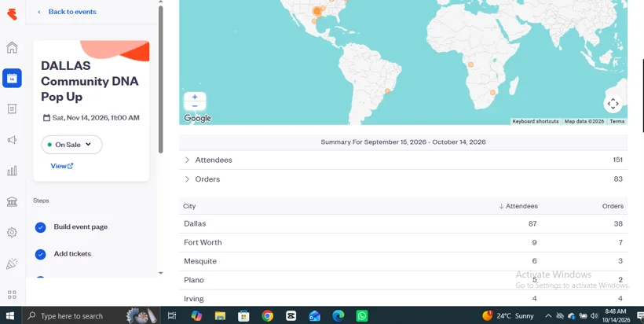The width and height of the screenshot is (644, 324).
Task: Open the Add tickets step
Action: click(x=72, y=254)
